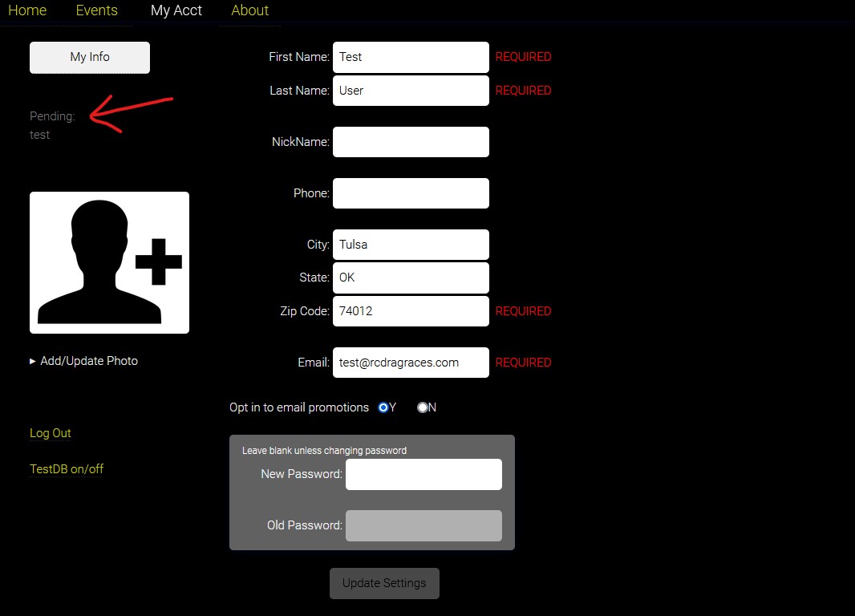
Task: Go to the Events page
Action: point(96,10)
